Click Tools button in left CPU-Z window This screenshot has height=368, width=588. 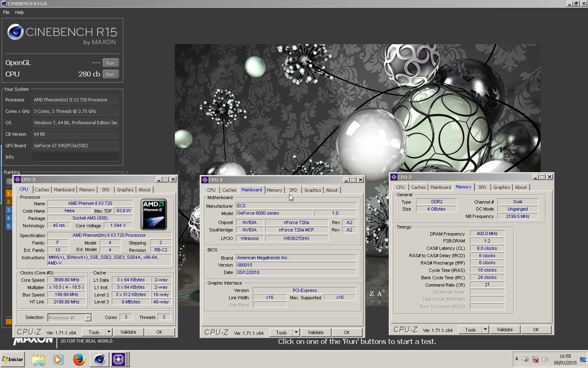click(94, 332)
